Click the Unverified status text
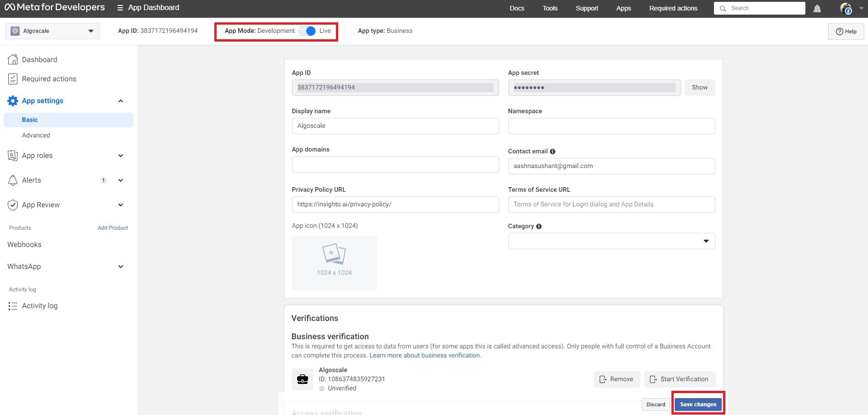Viewport: 868px width, 415px height. [342, 388]
